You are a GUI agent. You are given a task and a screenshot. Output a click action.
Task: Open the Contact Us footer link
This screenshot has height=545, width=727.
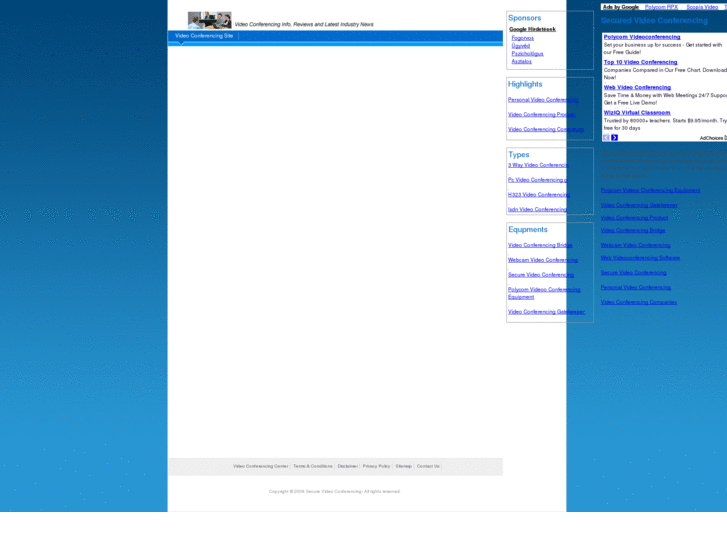click(x=428, y=466)
